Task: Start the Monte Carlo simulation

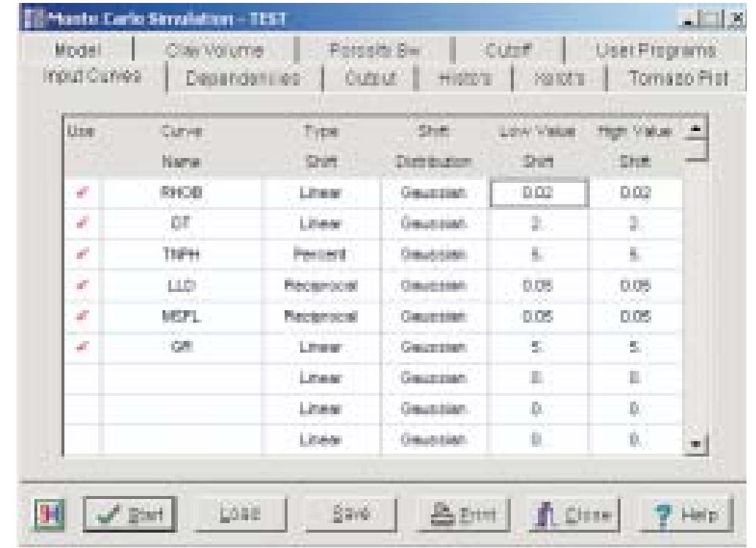Action: click(x=130, y=514)
